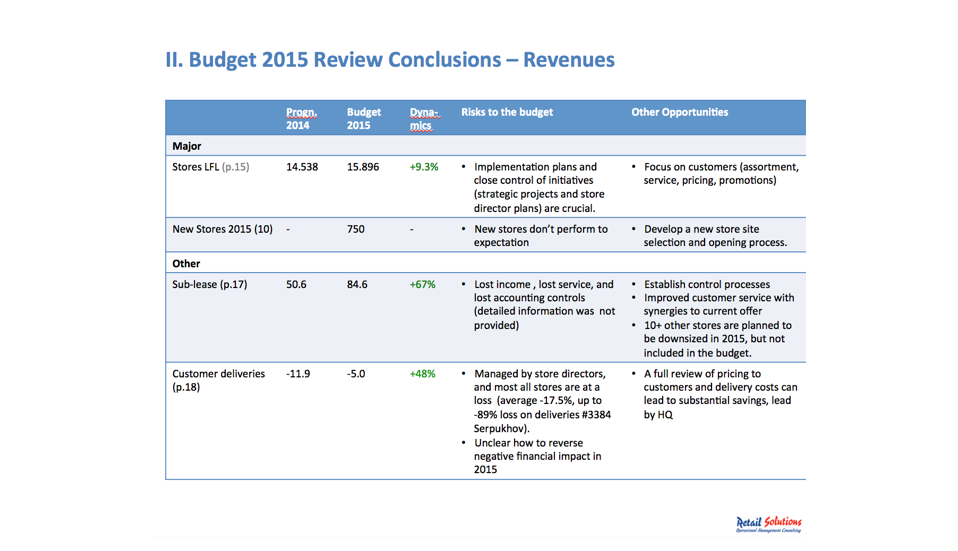Click 'Managed by store directors' risk bullet

click(x=542, y=401)
